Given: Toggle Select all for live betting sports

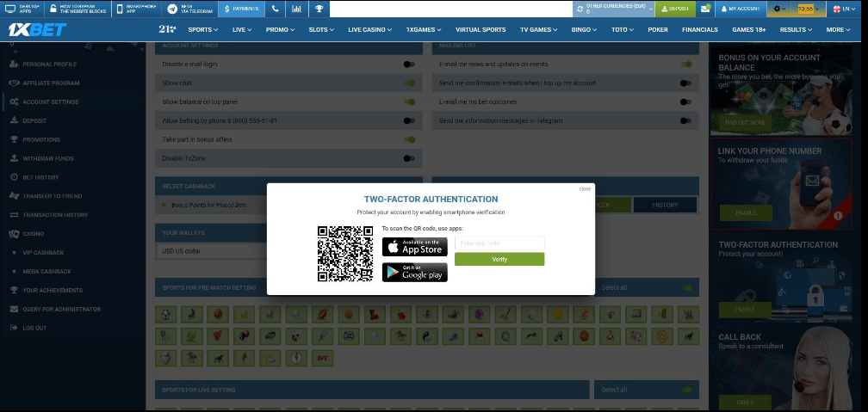Looking at the screenshot, I should point(686,390).
